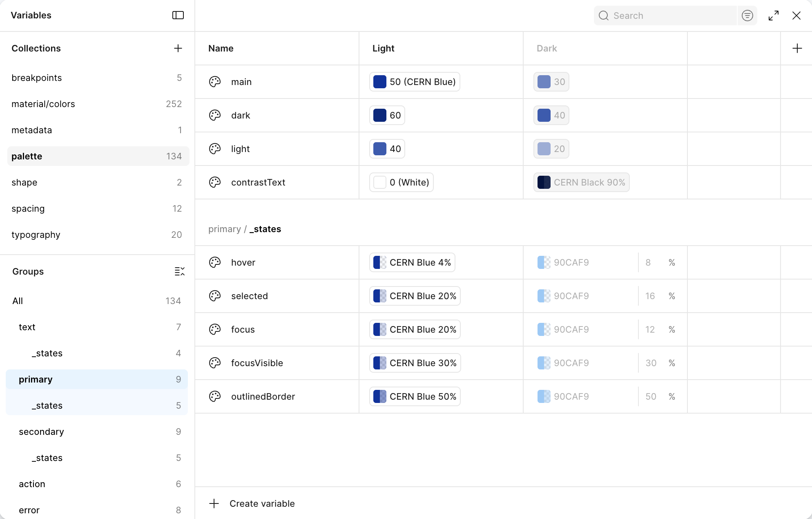Open CERN Blue 20% value for focus
The width and height of the screenshot is (812, 519).
(x=415, y=329)
